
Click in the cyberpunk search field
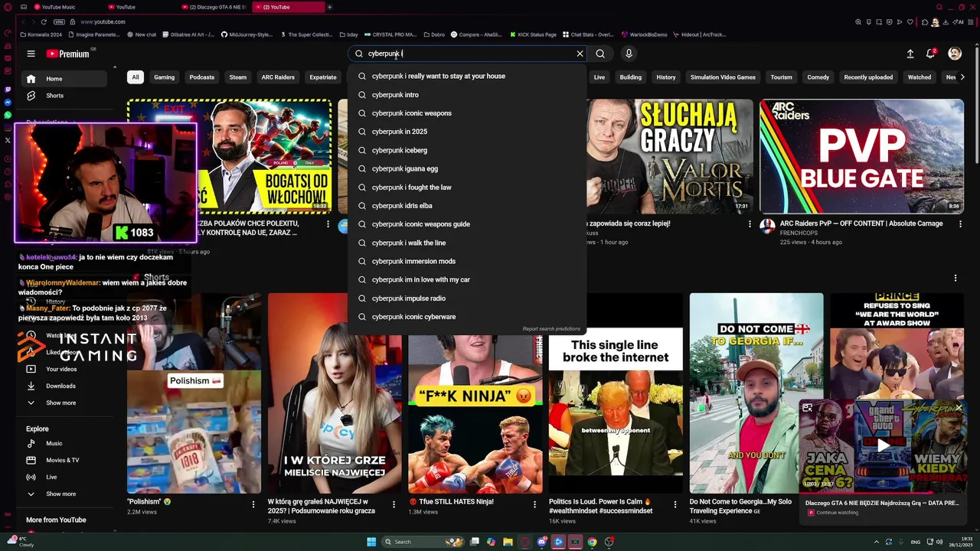(467, 54)
